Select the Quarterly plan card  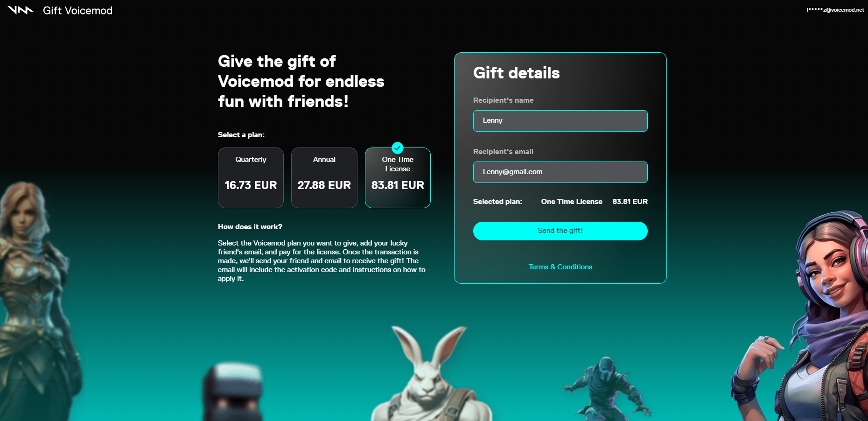pyautogui.click(x=251, y=178)
